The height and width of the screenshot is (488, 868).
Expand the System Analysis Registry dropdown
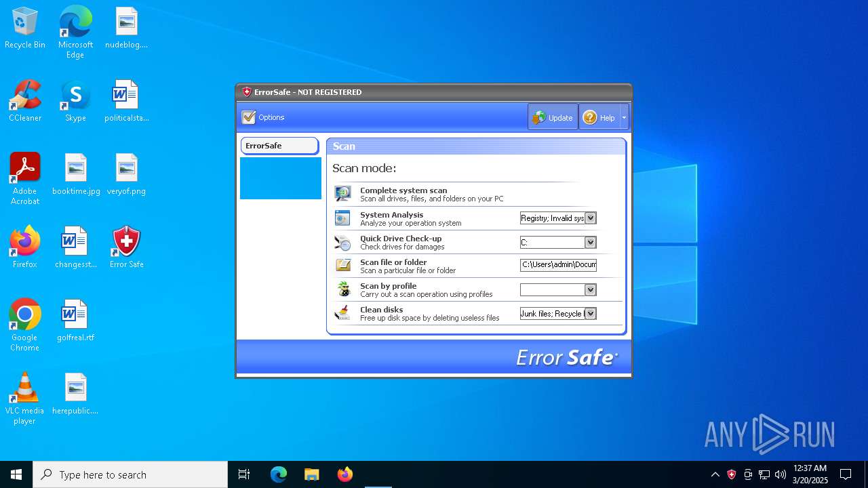pos(591,218)
